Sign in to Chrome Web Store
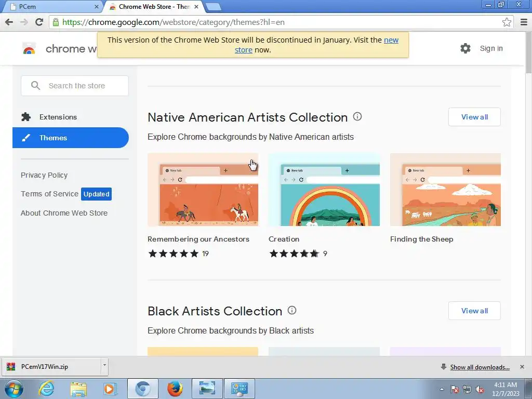 (491, 48)
